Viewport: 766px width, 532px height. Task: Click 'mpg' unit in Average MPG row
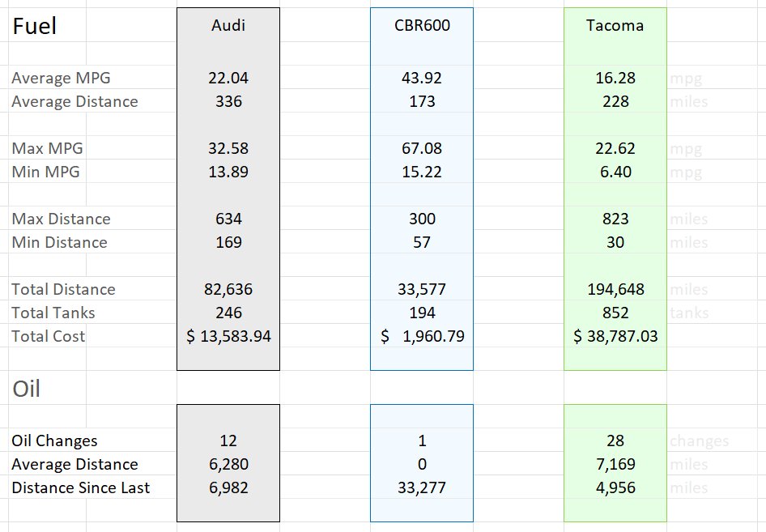[686, 79]
